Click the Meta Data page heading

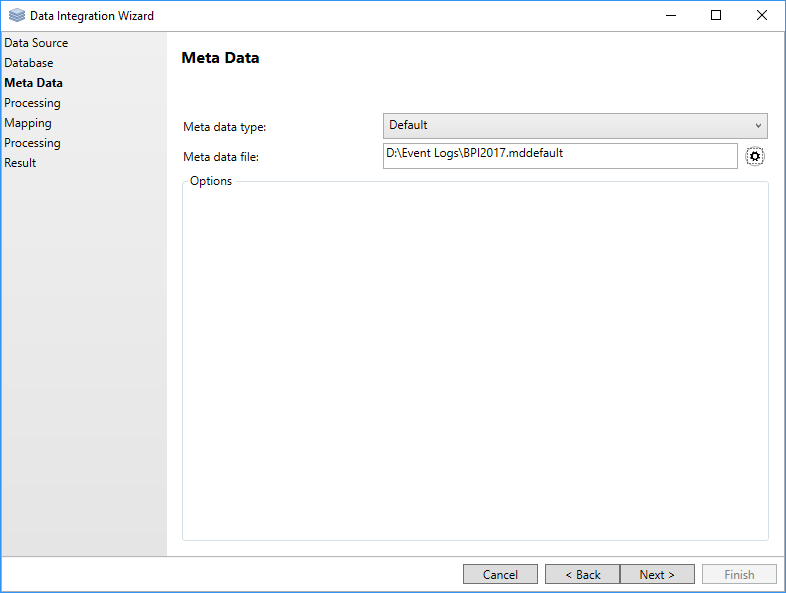pyautogui.click(x=220, y=58)
